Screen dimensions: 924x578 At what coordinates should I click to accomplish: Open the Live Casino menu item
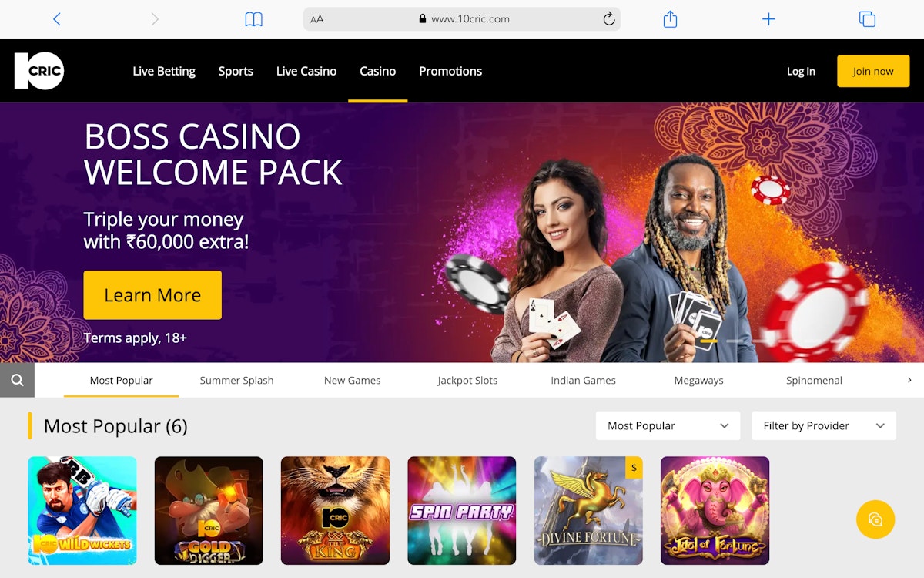coord(306,71)
